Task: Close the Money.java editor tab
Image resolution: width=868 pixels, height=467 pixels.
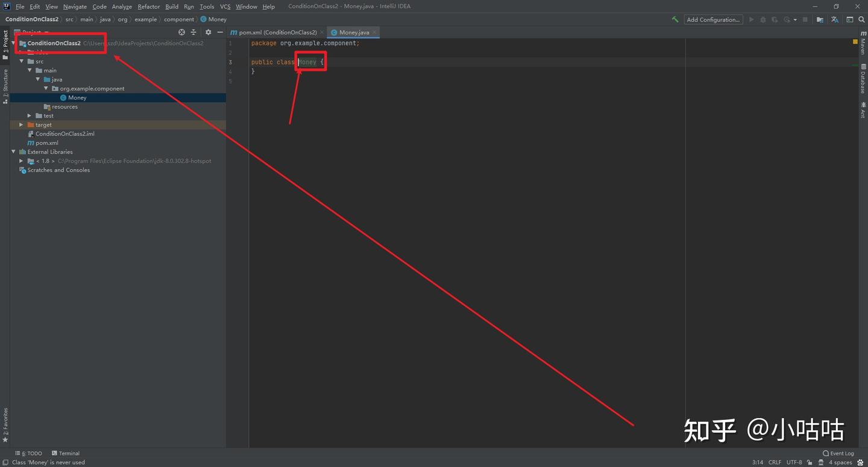Action: point(374,32)
